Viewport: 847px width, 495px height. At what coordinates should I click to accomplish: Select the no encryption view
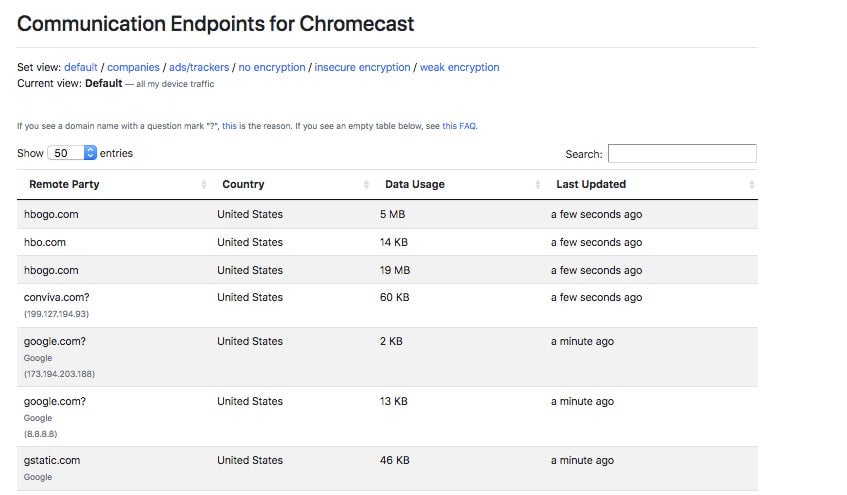[x=271, y=67]
